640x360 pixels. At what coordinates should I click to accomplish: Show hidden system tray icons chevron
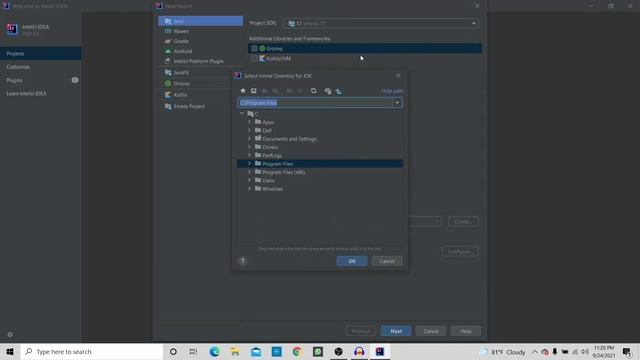coord(535,351)
